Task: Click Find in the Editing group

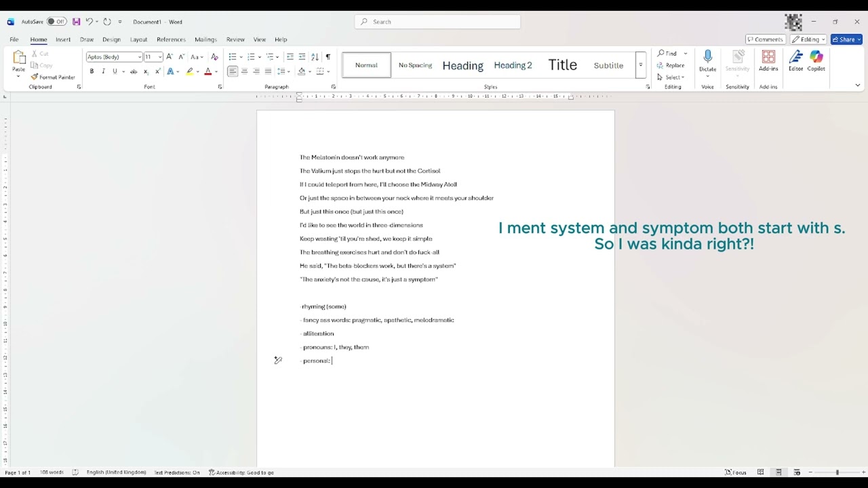Action: (x=667, y=53)
